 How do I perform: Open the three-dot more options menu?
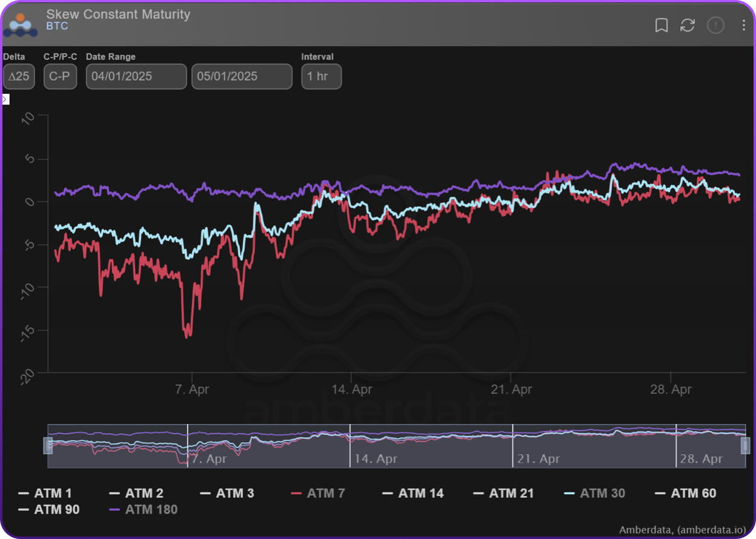click(743, 25)
